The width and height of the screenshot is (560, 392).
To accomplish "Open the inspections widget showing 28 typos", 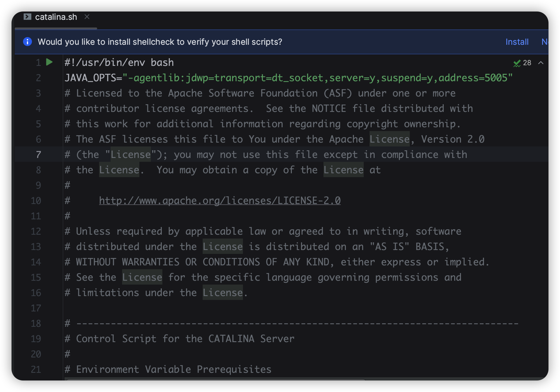I will click(522, 63).
